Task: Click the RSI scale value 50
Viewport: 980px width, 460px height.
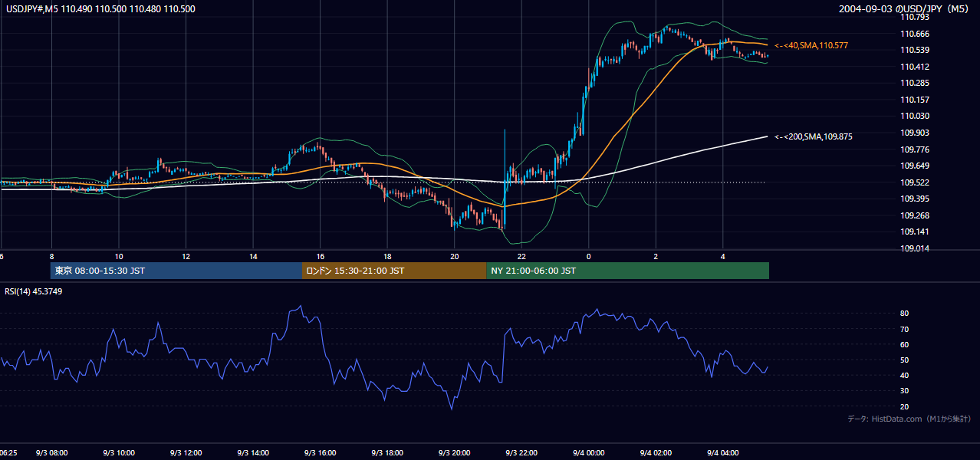Action: coord(904,360)
